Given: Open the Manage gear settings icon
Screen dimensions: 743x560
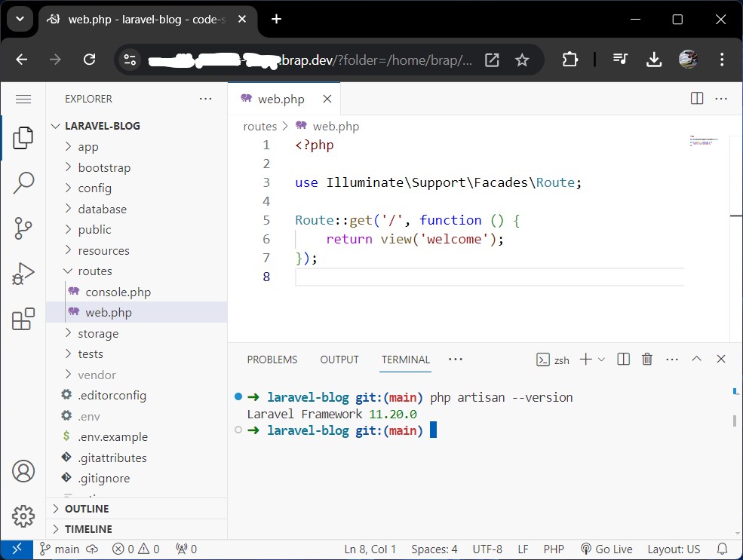Looking at the screenshot, I should pyautogui.click(x=23, y=516).
